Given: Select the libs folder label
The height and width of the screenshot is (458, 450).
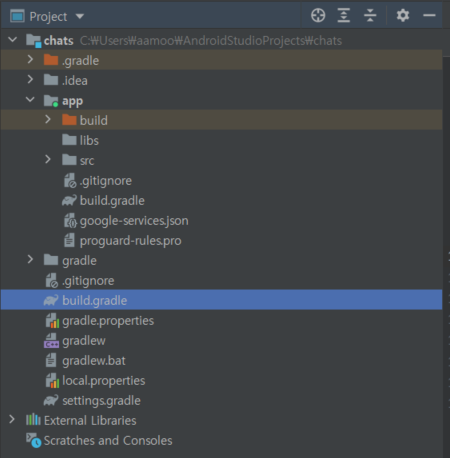Looking at the screenshot, I should click(x=89, y=140).
